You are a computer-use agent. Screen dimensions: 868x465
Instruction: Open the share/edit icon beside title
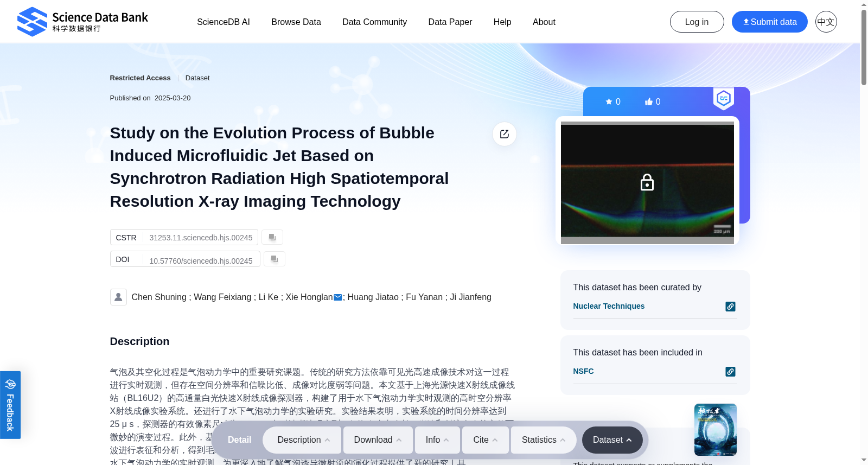(x=505, y=134)
